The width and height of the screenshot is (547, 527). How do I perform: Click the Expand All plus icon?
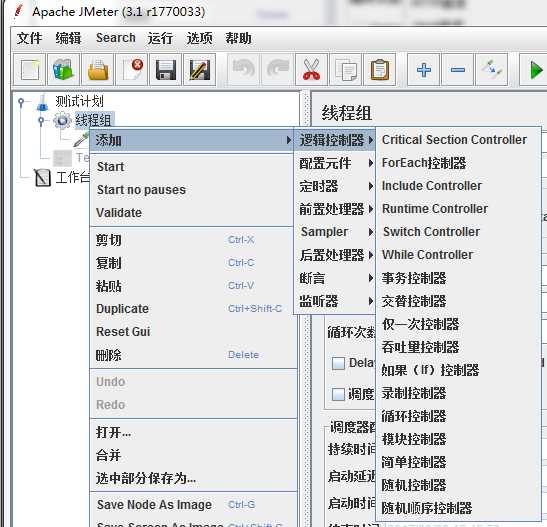[x=424, y=69]
